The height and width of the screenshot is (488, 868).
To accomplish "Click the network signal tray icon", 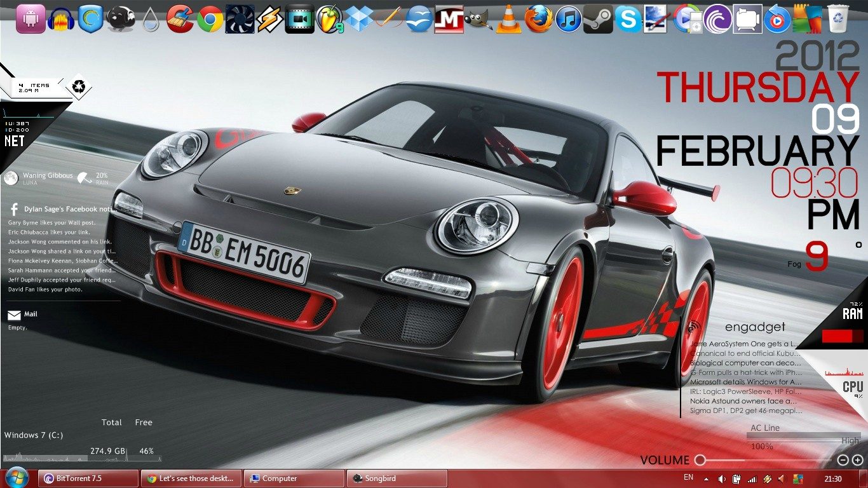I will click(752, 478).
